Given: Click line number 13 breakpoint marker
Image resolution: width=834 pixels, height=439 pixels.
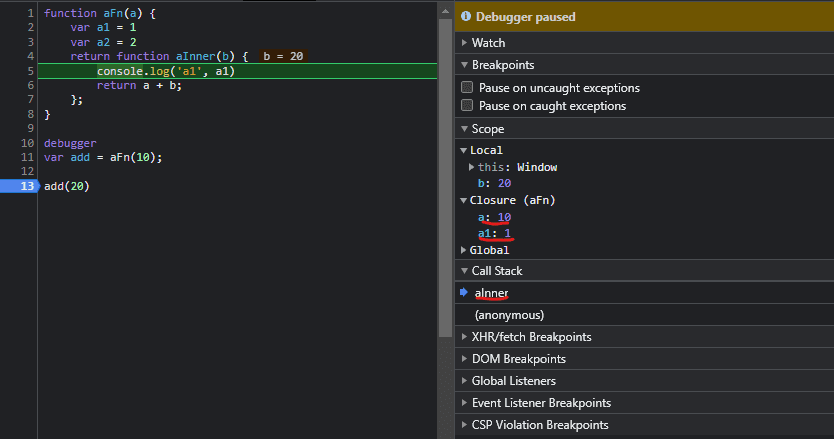Looking at the screenshot, I should pyautogui.click(x=20, y=187).
